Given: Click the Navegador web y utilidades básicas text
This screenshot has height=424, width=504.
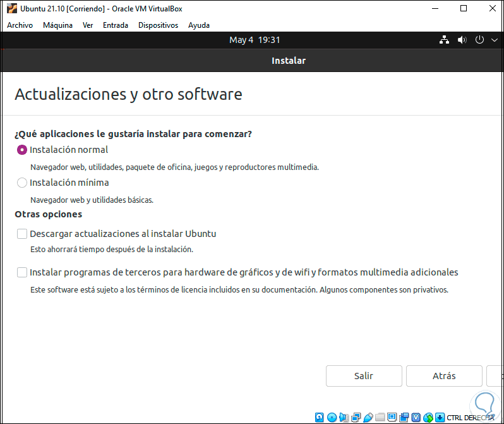Looking at the screenshot, I should tap(92, 200).
